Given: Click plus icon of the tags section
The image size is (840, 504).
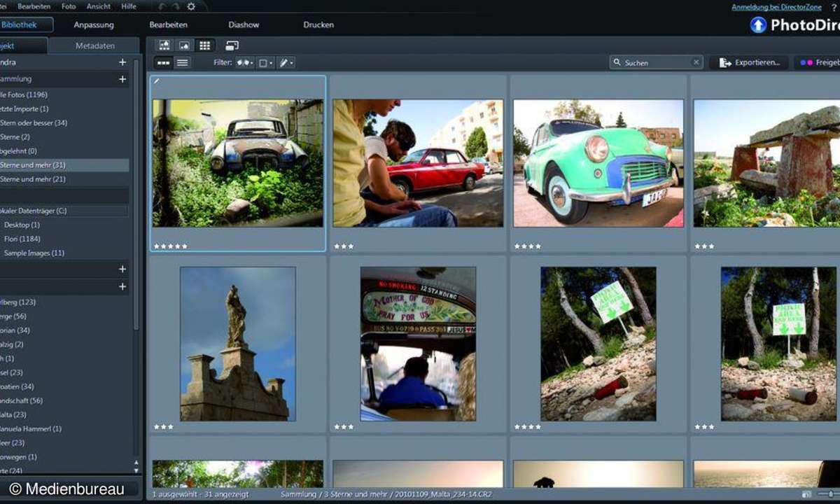Looking at the screenshot, I should pos(122,286).
